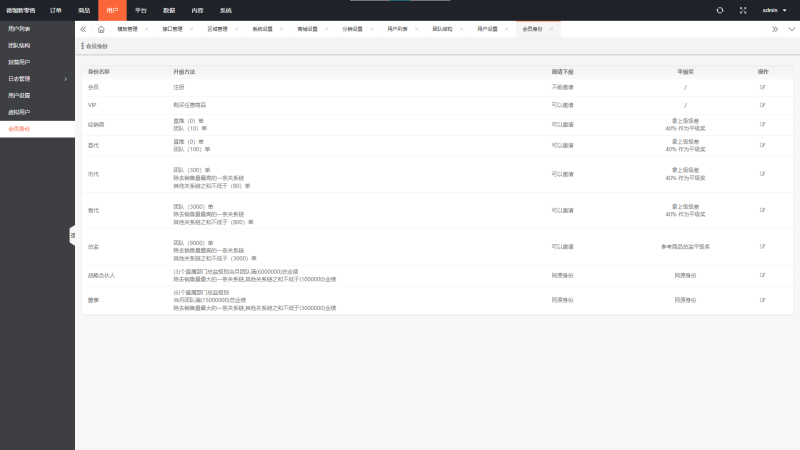This screenshot has height=450, width=800.
Task: Switch to the 区域管理 tab
Action: tap(217, 29)
